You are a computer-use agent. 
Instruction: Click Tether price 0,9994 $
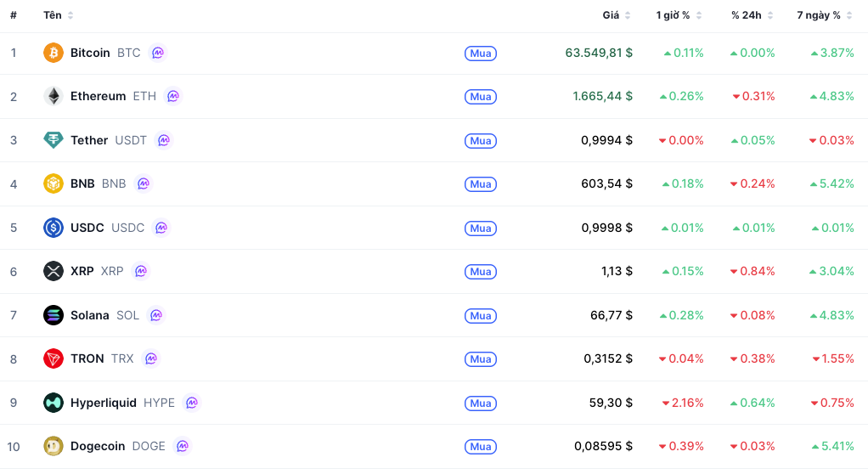[606, 140]
